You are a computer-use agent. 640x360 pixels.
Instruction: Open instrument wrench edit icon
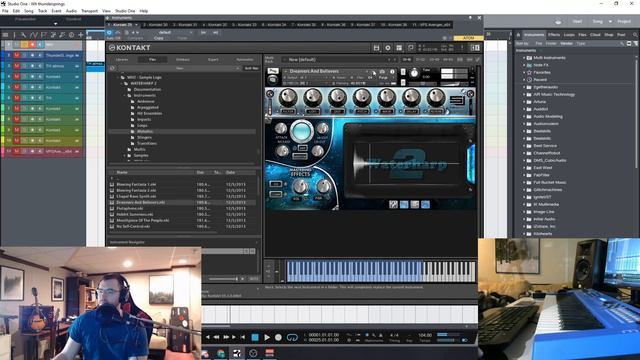click(273, 71)
